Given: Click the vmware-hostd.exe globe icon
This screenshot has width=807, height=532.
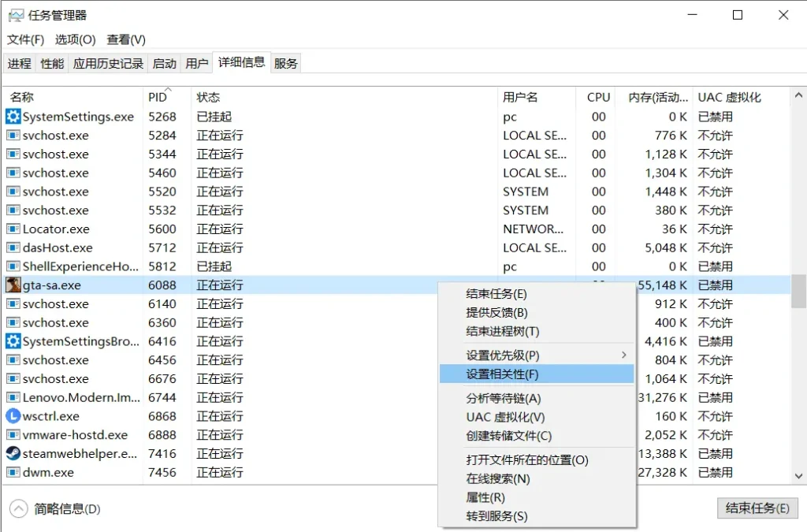Looking at the screenshot, I should click(13, 435).
